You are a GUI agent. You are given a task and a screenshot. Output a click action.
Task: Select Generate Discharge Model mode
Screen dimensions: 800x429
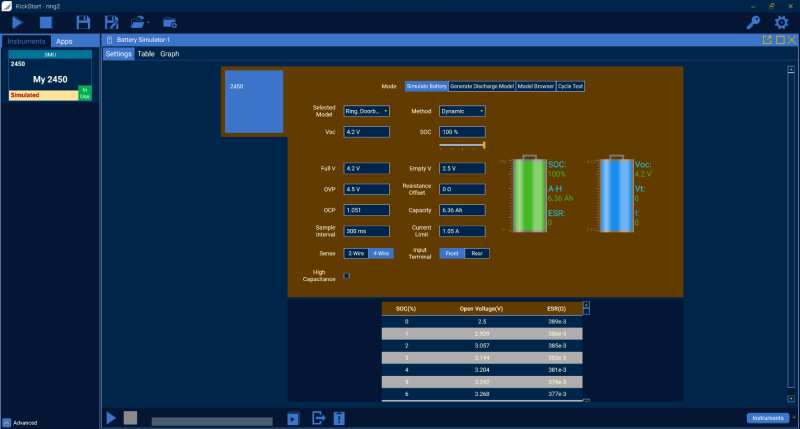(x=481, y=87)
